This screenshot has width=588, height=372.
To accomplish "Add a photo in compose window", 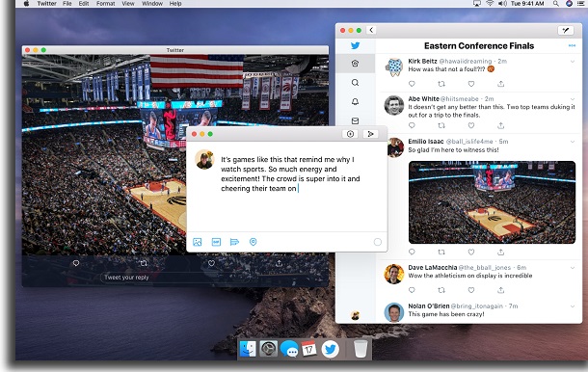I will point(198,242).
